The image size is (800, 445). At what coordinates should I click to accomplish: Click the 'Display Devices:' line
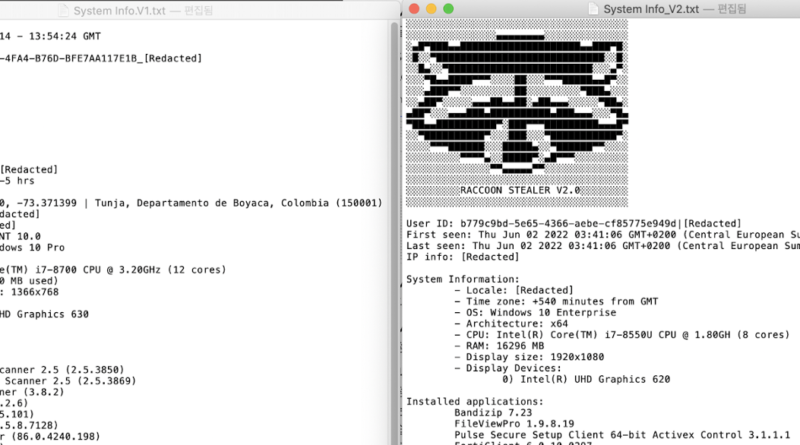[508, 368]
